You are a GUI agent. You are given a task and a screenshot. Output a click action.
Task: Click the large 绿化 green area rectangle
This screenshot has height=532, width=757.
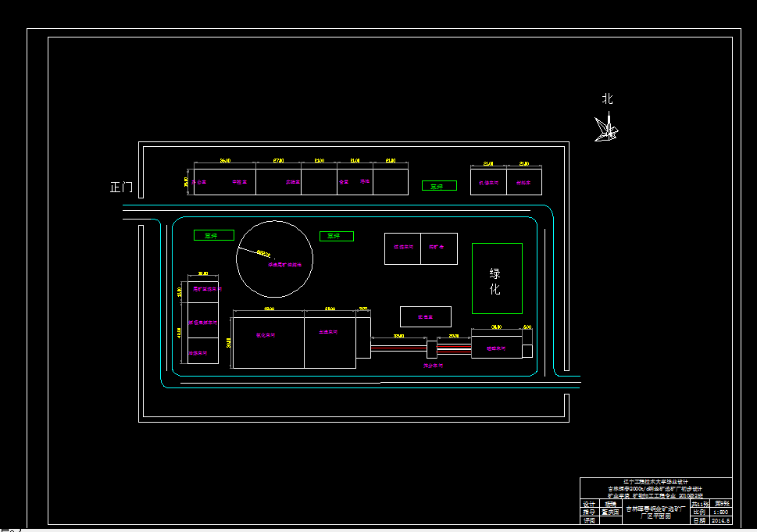(x=498, y=279)
